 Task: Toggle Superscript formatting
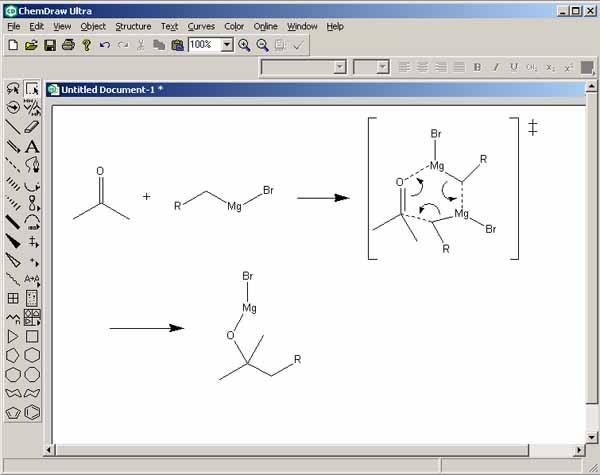click(x=569, y=67)
